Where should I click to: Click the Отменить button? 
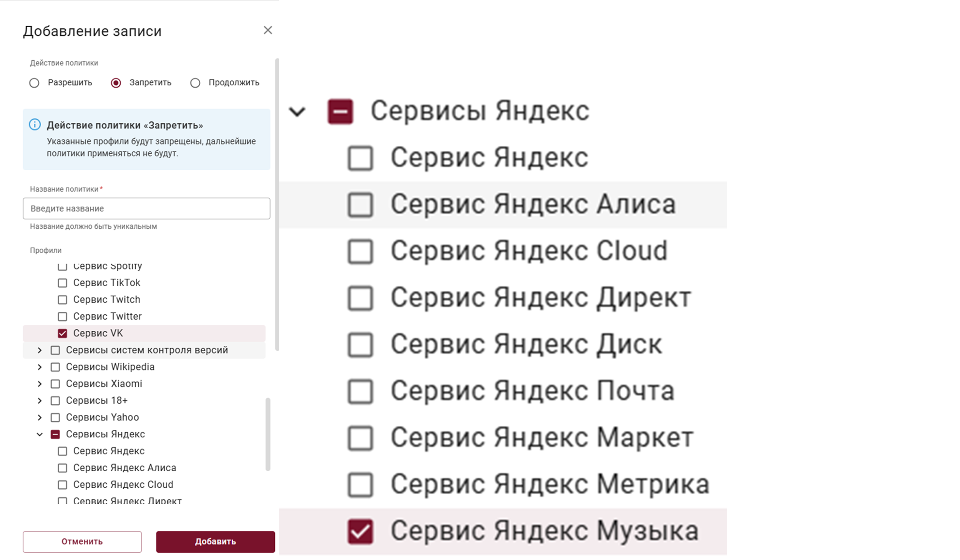[x=82, y=542]
